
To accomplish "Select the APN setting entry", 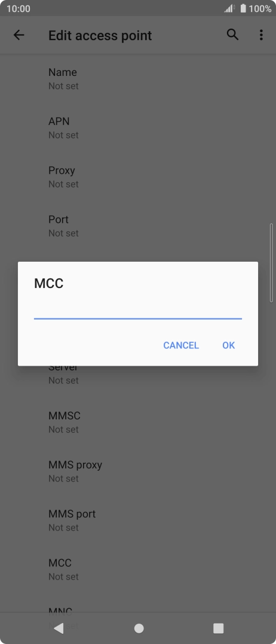I will (138, 128).
